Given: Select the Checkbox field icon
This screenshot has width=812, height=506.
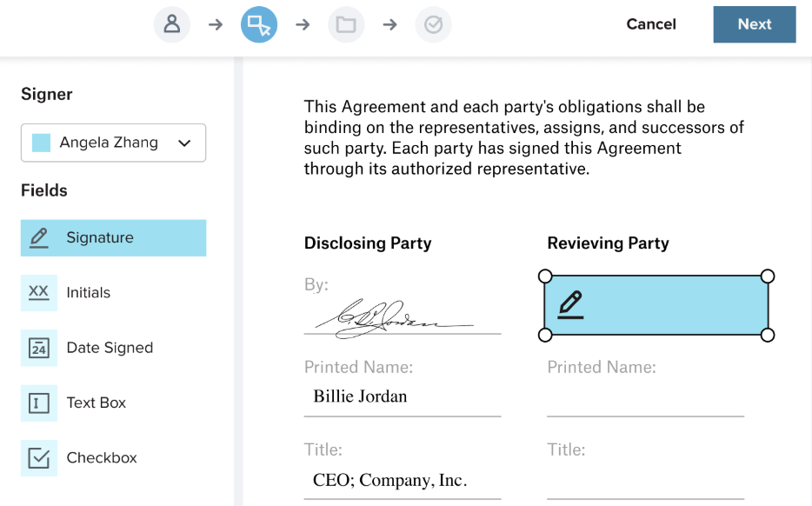Looking at the screenshot, I should (39, 458).
